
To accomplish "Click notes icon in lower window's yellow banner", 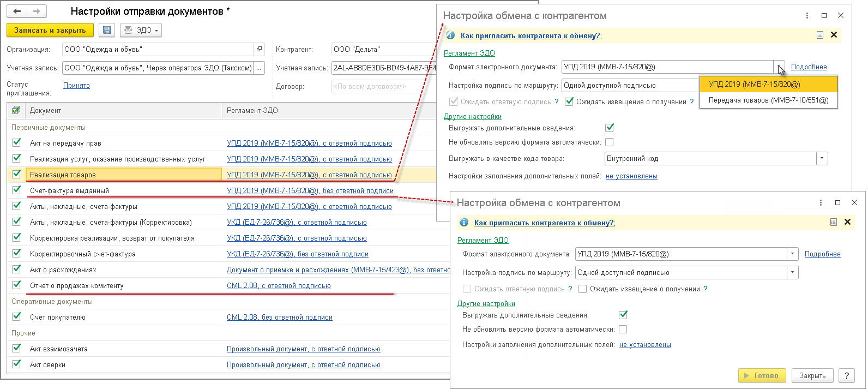I will (833, 222).
